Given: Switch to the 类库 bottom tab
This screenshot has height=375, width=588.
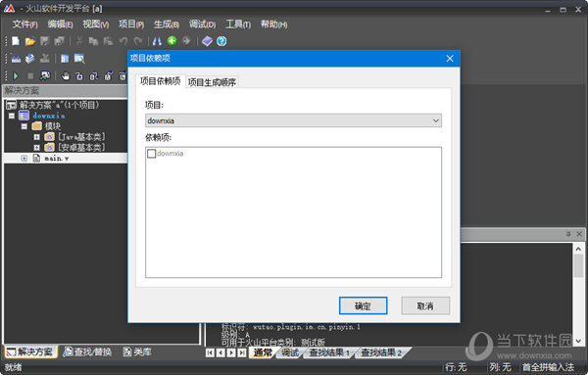Looking at the screenshot, I should 137,352.
